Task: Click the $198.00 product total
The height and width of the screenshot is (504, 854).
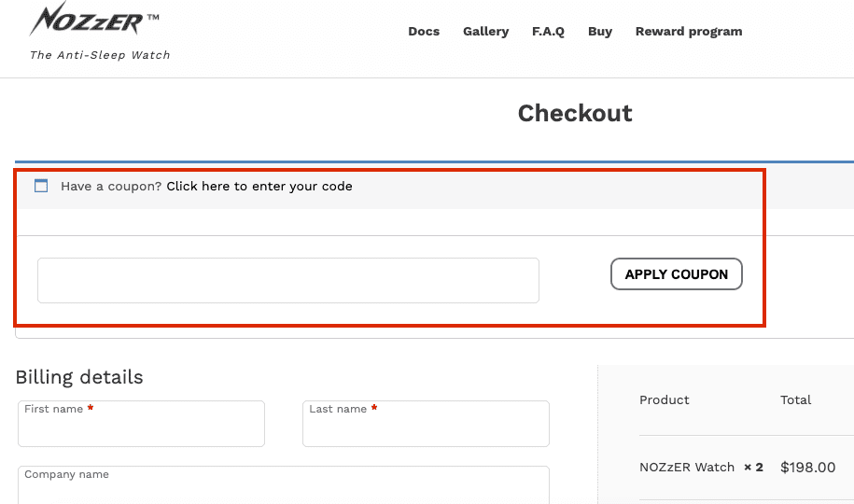Action: coord(807,468)
